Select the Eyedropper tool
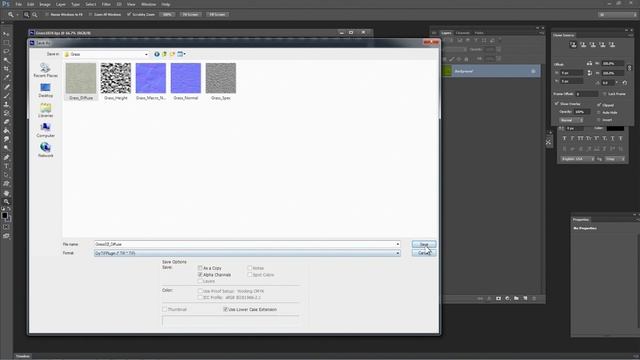 coord(6,78)
